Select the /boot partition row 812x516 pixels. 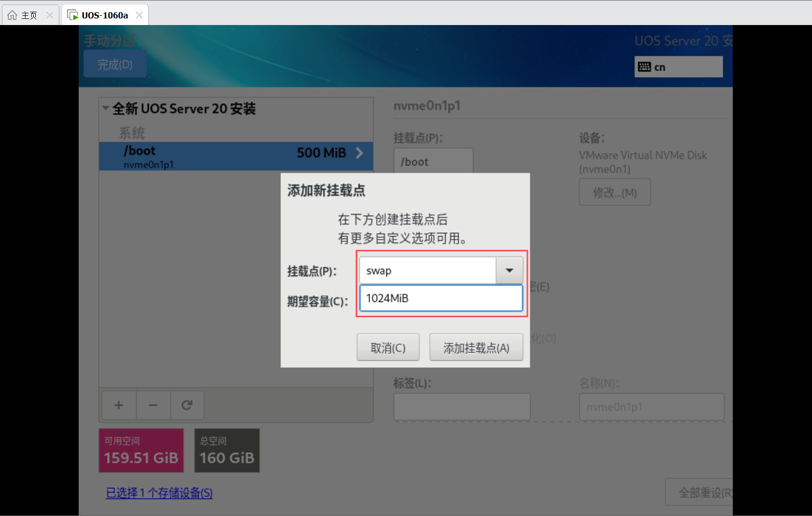coord(236,156)
